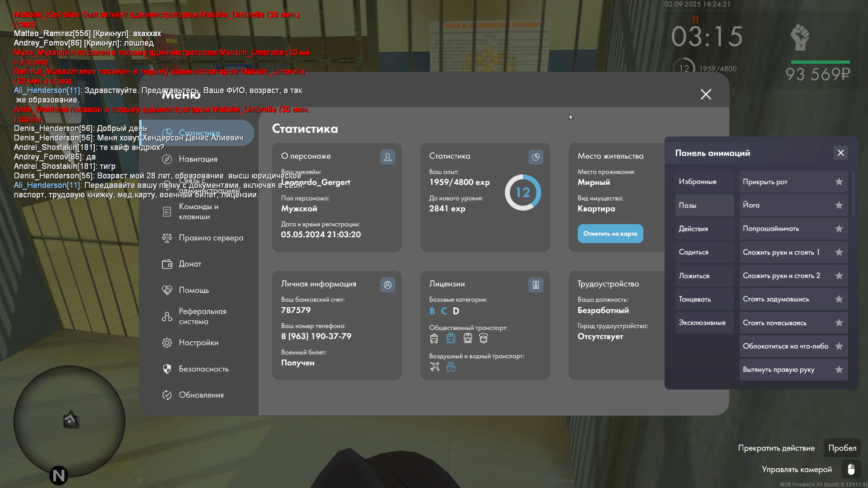Favorite the Прикрыть рот animation star
The image size is (868, 488).
tap(839, 182)
